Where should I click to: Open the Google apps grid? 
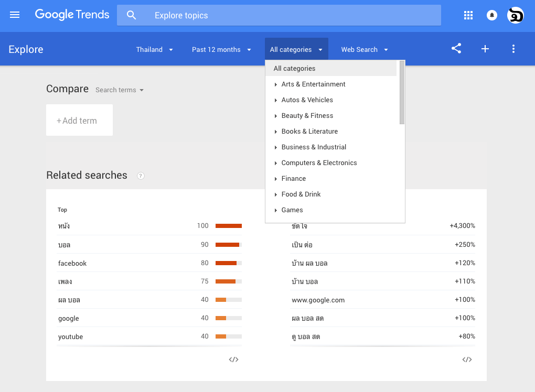(x=468, y=15)
